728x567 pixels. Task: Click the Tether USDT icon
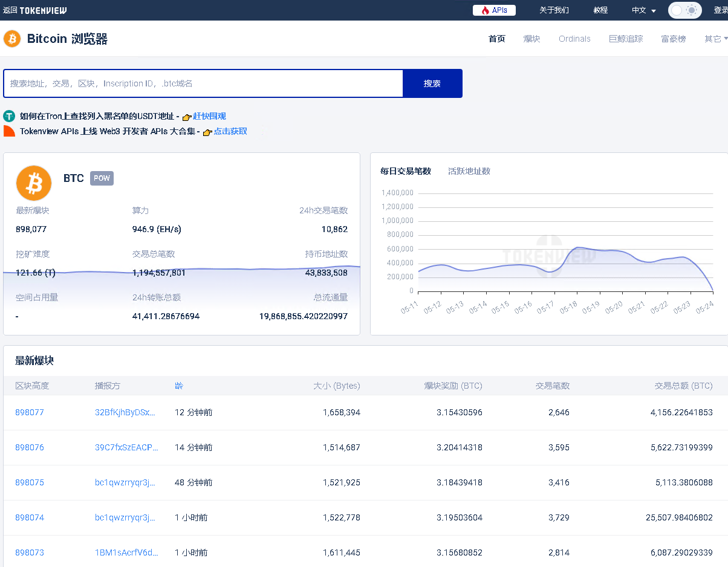click(9, 116)
